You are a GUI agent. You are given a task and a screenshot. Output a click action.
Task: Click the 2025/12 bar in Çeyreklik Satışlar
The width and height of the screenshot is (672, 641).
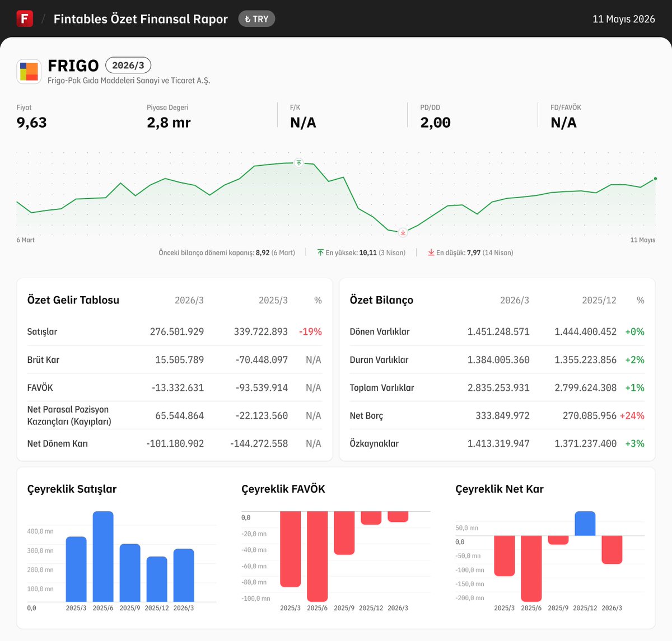[x=157, y=579]
